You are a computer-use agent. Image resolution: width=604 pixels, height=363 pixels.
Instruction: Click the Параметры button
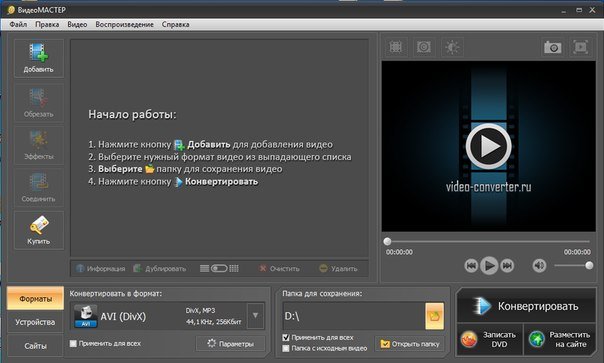230,344
